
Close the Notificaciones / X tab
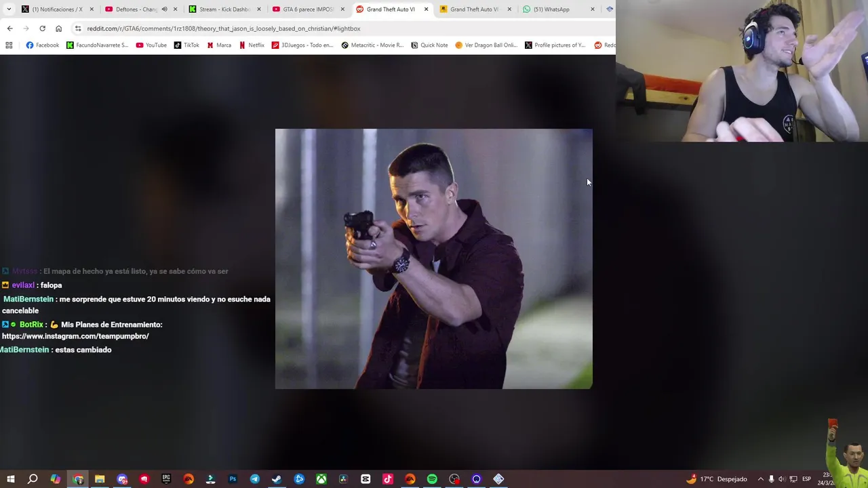[x=92, y=9]
